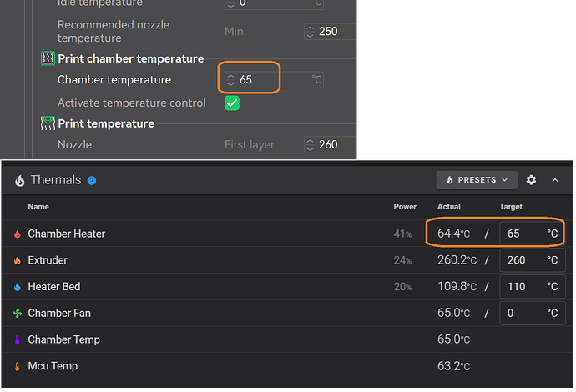
Task: Click the Chamber Fan target field
Action: (532, 313)
